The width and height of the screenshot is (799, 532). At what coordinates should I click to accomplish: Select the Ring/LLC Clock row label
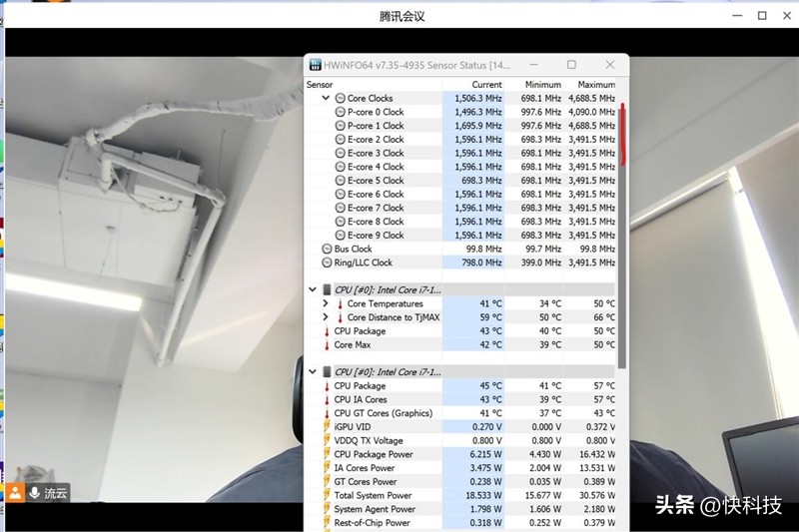(364, 263)
